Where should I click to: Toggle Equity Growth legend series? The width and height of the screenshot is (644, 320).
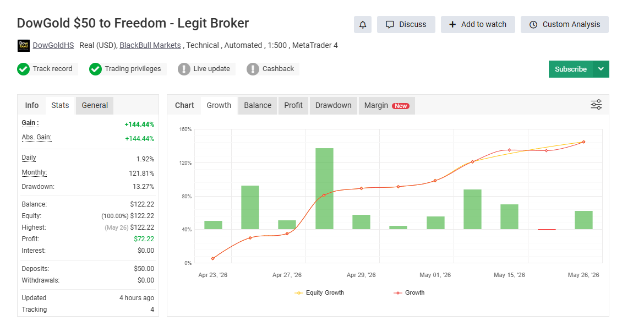pyautogui.click(x=320, y=293)
